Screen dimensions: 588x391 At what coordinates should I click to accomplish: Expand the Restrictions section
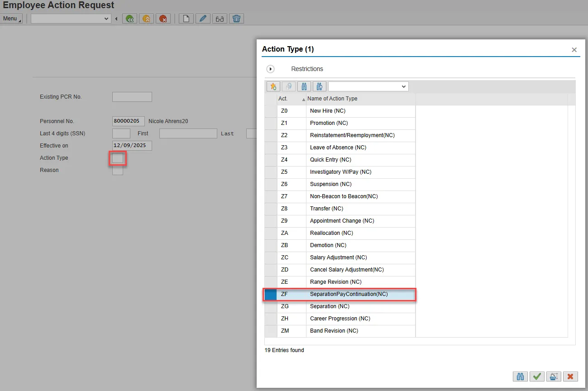271,69
